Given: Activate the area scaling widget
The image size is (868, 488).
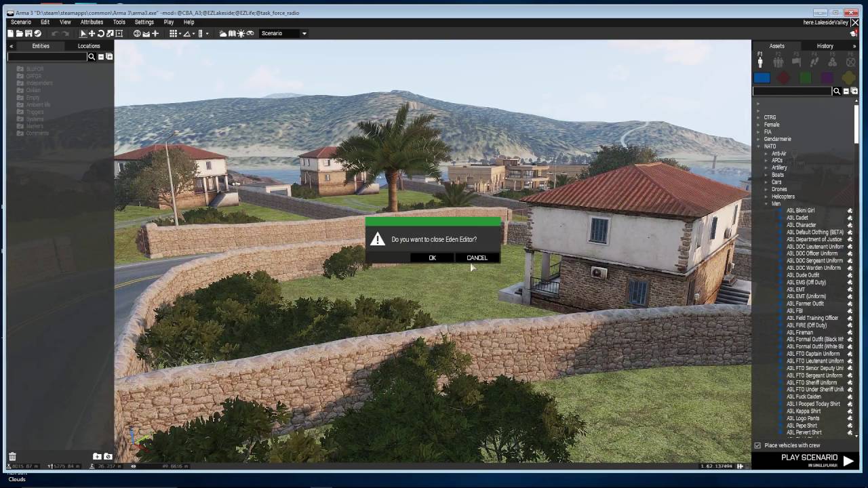Looking at the screenshot, I should [x=119, y=33].
